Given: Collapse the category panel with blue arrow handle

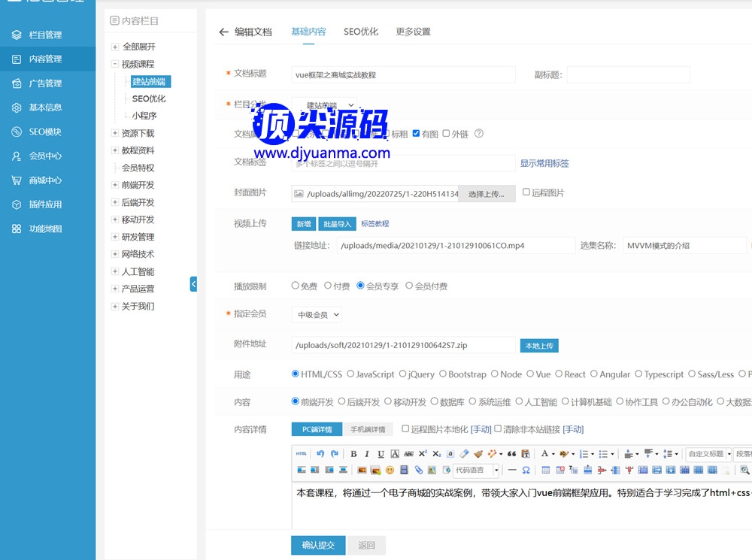Looking at the screenshot, I should pyautogui.click(x=193, y=284).
